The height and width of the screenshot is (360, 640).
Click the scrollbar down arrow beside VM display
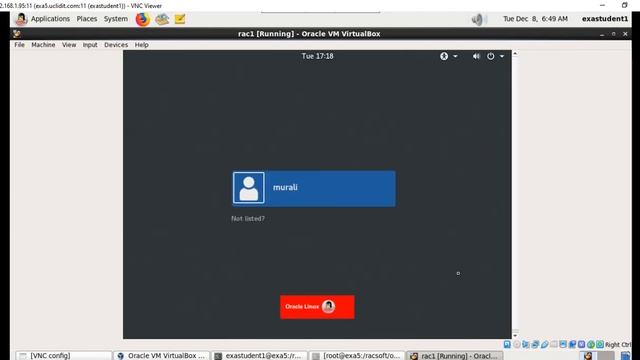[x=515, y=336]
